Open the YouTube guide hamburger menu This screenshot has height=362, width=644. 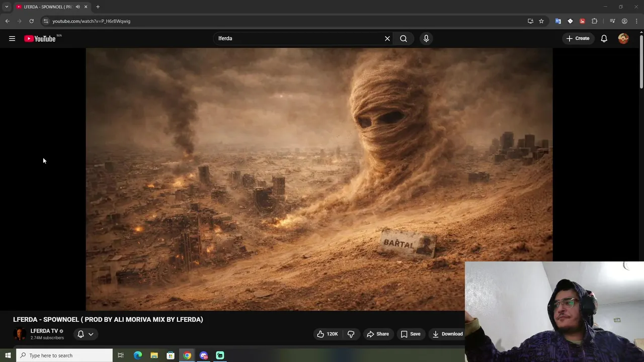[12, 38]
